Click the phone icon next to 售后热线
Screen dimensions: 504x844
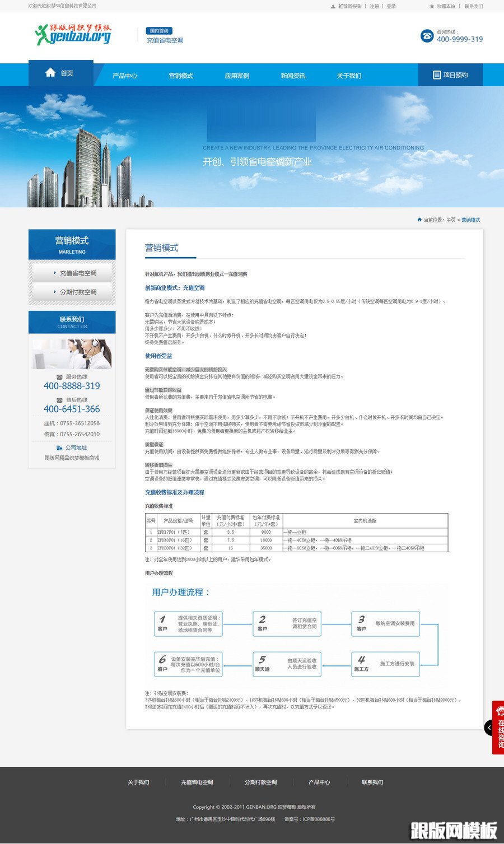pos(60,400)
